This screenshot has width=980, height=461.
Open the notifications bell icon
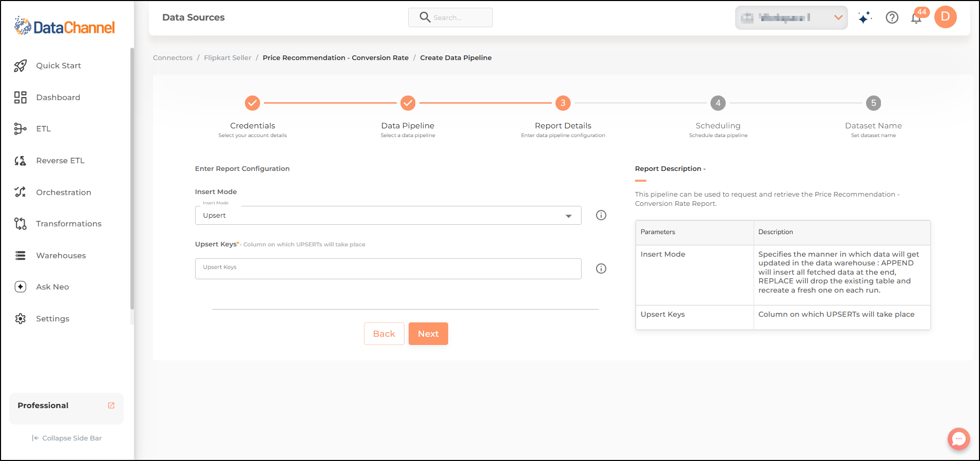point(916,18)
